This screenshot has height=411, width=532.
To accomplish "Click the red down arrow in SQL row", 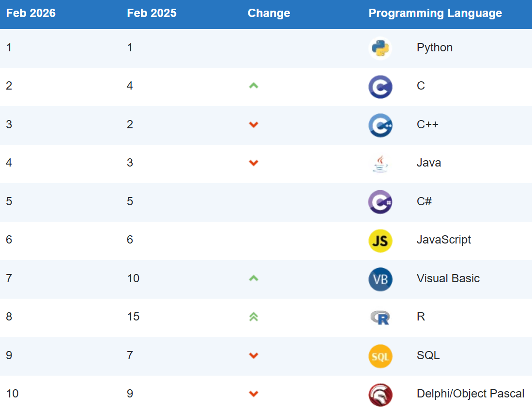I will click(x=254, y=355).
